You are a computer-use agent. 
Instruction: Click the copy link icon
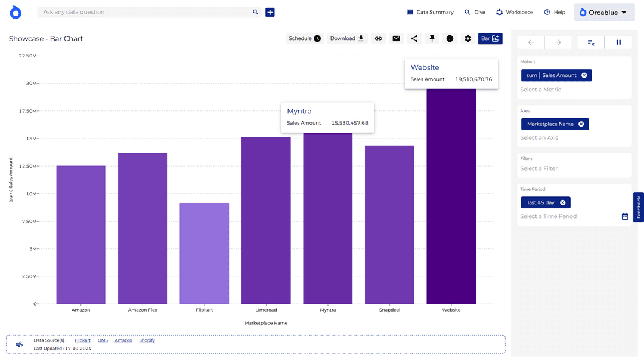tap(378, 39)
